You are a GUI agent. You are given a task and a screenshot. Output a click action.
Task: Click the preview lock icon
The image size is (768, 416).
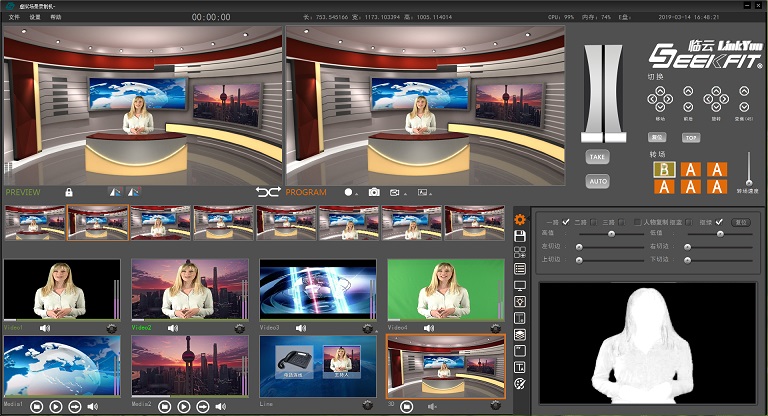point(69,192)
